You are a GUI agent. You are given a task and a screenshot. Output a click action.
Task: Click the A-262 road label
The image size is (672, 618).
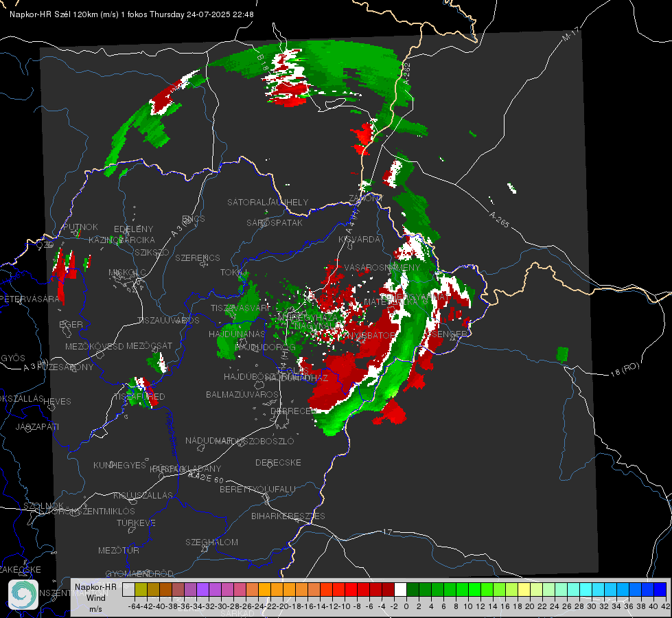tap(406, 73)
